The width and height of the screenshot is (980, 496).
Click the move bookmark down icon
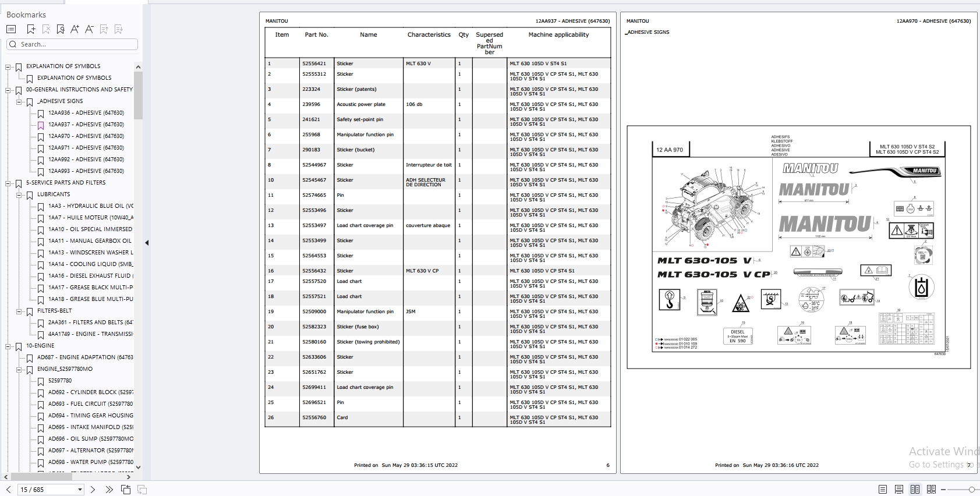[x=119, y=29]
